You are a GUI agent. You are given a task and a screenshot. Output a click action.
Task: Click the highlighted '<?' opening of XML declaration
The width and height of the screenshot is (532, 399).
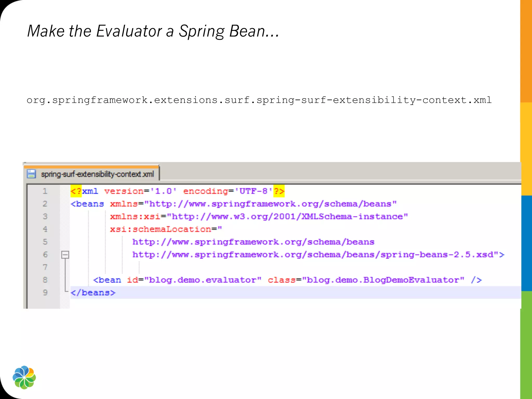[76, 191]
